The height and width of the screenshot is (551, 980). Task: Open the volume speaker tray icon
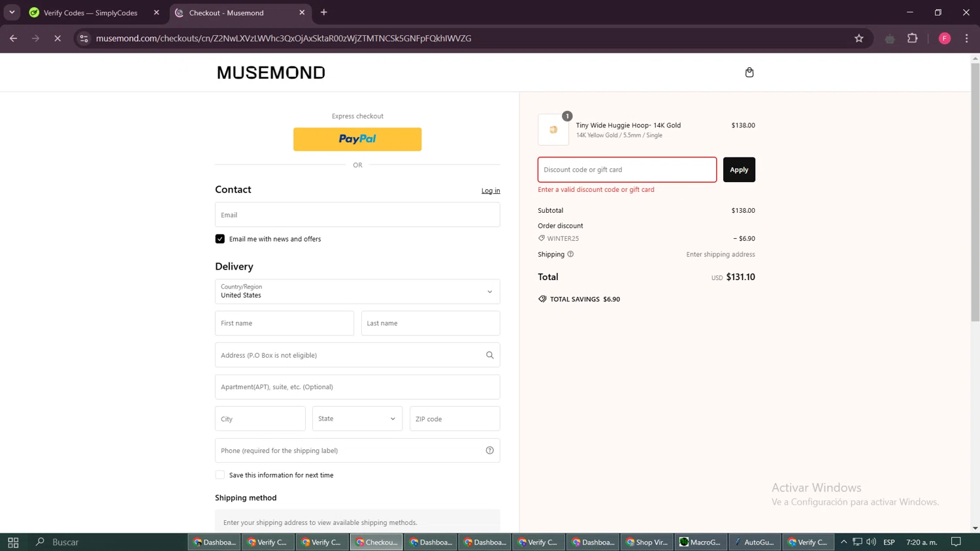pyautogui.click(x=872, y=542)
